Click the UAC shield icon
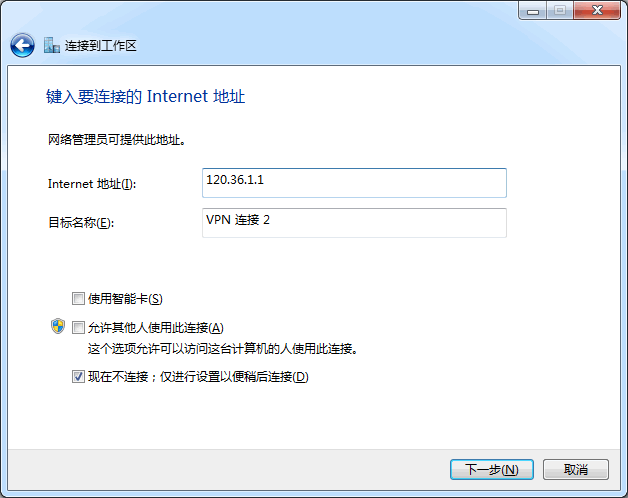Screen dimensions: 628x498 pos(58,326)
